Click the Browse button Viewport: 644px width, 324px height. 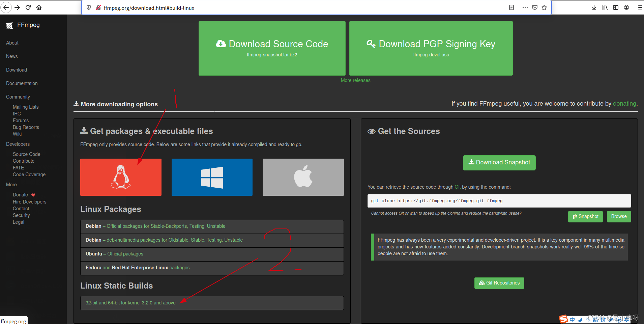619,216
